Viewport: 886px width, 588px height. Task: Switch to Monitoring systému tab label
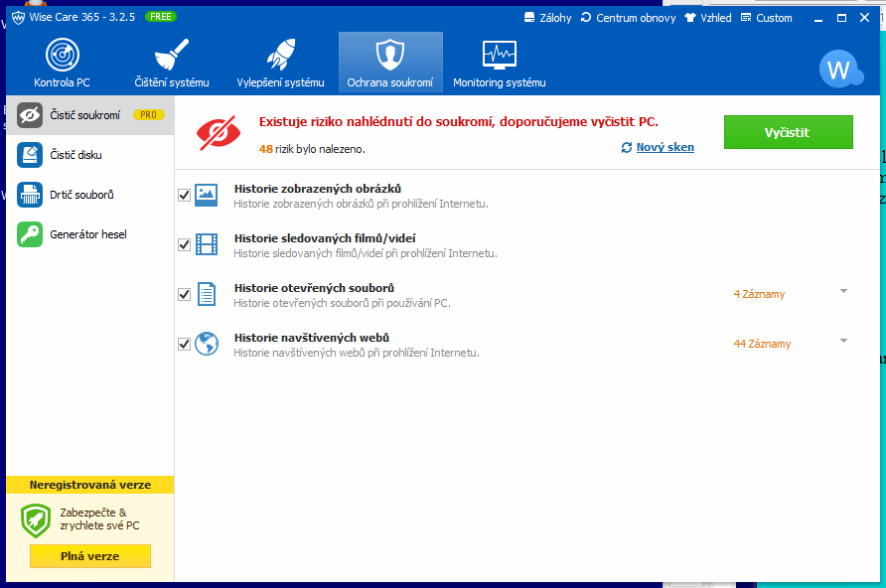click(500, 82)
